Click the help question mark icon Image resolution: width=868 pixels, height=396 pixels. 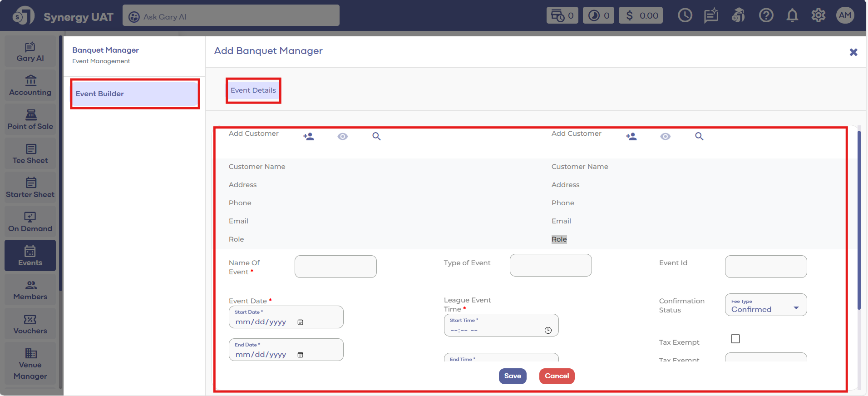(766, 16)
